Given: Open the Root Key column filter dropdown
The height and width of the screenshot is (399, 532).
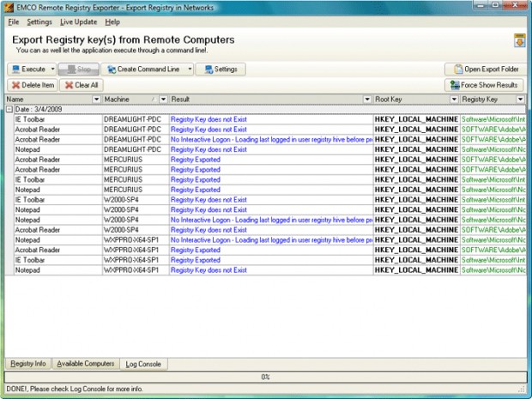Looking at the screenshot, I should [454, 99].
